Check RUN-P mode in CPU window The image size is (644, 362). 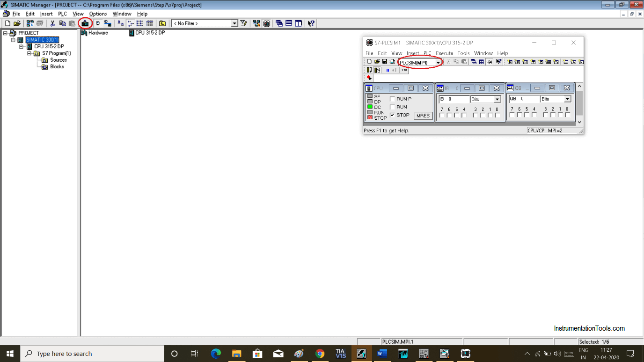point(392,99)
